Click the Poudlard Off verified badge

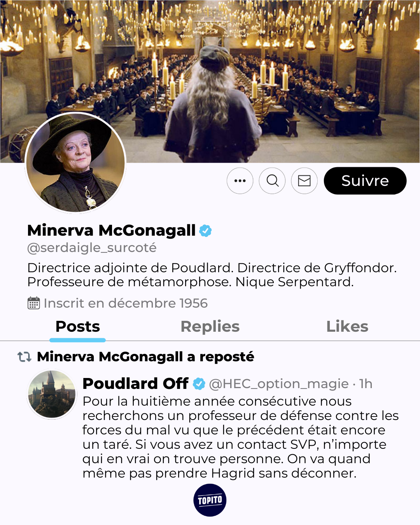tap(199, 384)
